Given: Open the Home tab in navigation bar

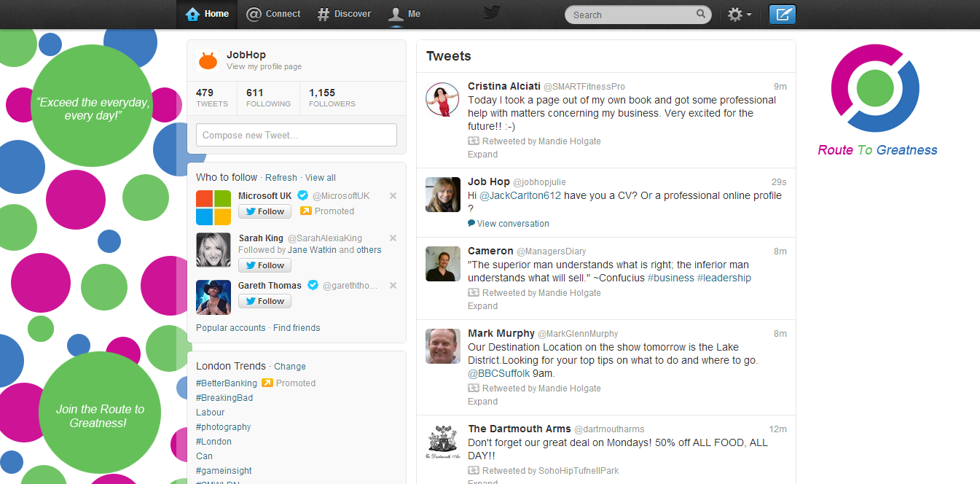Looking at the screenshot, I should tap(207, 14).
